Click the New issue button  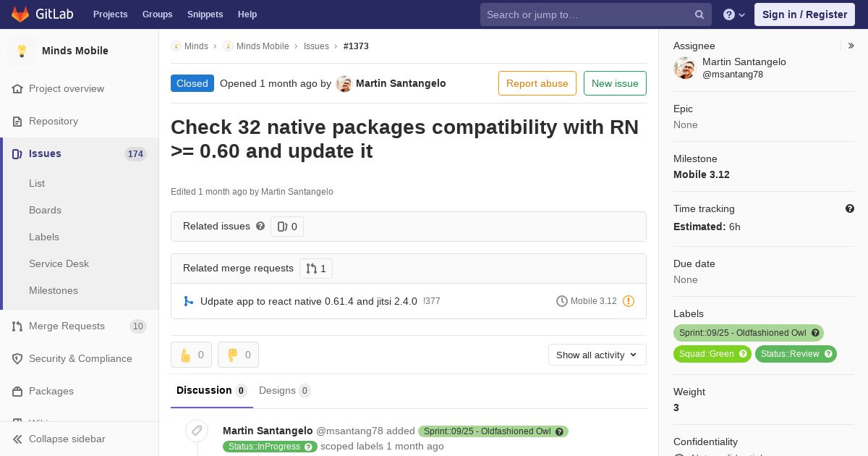coord(615,83)
